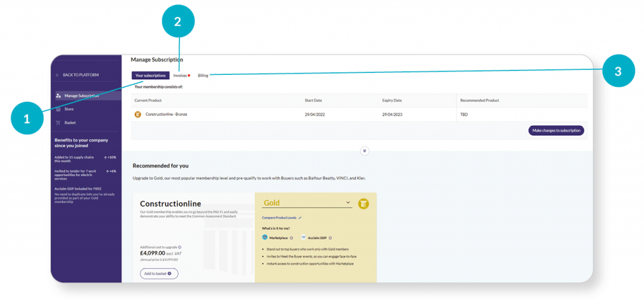Click Make changes to subscription button
Image resolution: width=644 pixels, height=302 pixels.
[x=556, y=130]
